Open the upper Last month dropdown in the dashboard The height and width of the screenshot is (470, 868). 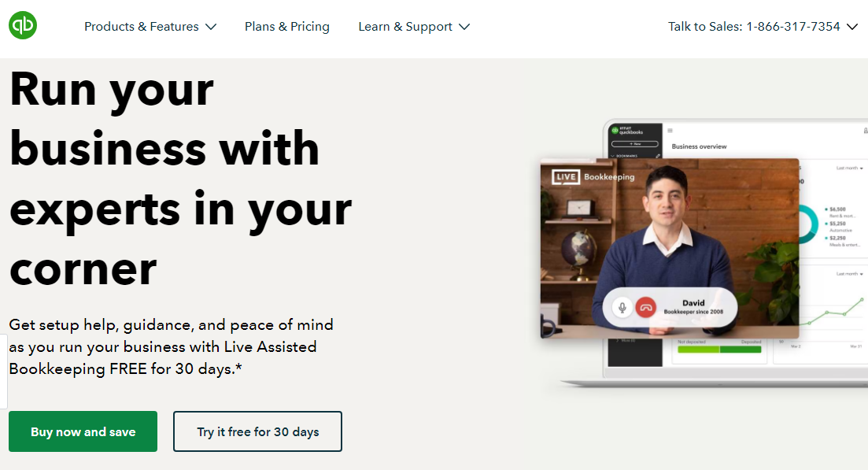pos(849,168)
